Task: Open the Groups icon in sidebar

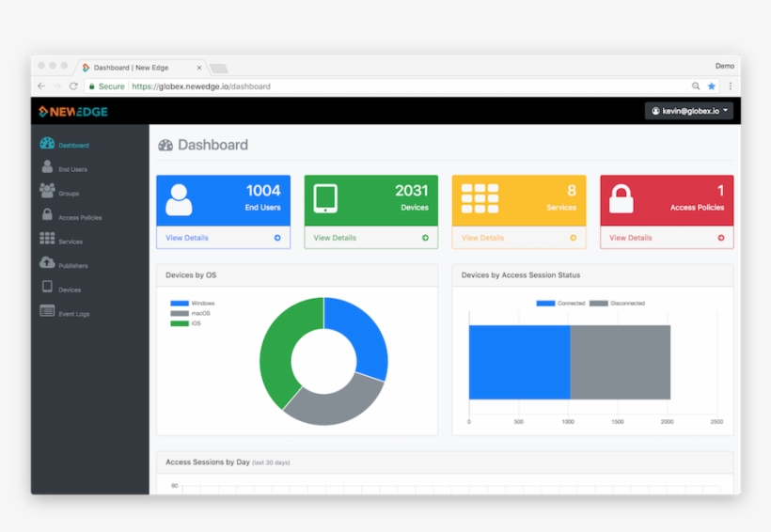Action: tap(47, 191)
